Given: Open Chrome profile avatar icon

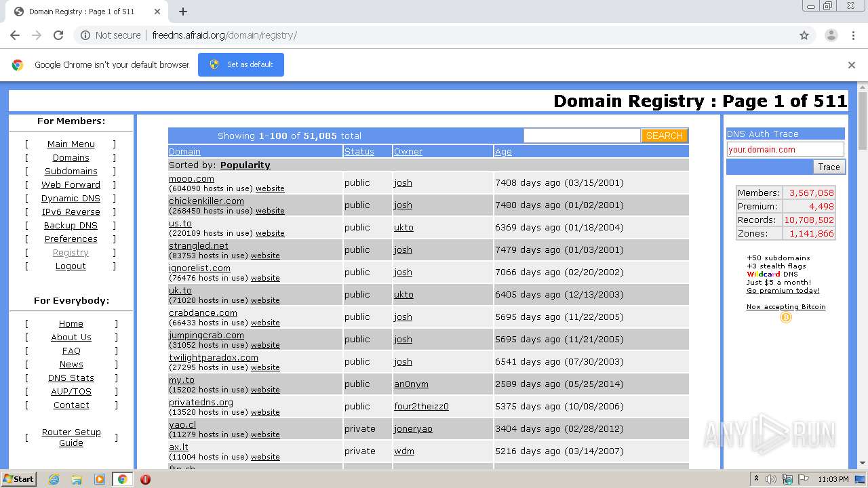Looking at the screenshot, I should 831,35.
